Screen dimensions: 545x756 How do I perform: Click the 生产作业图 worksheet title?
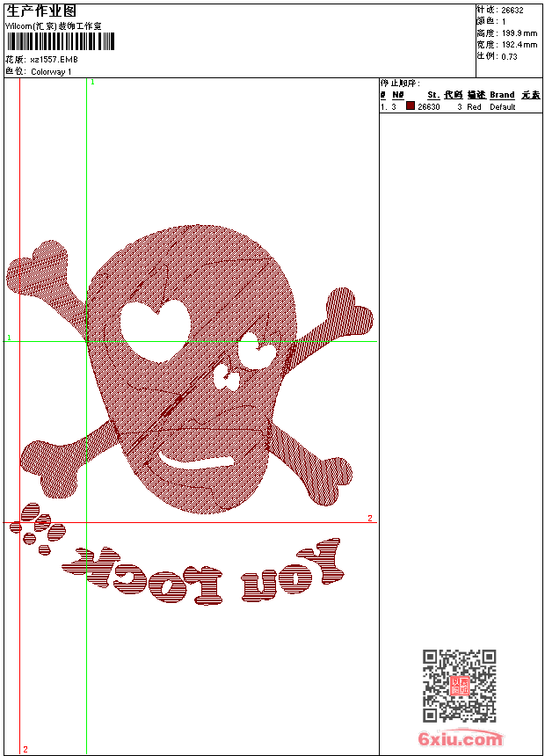[41, 11]
